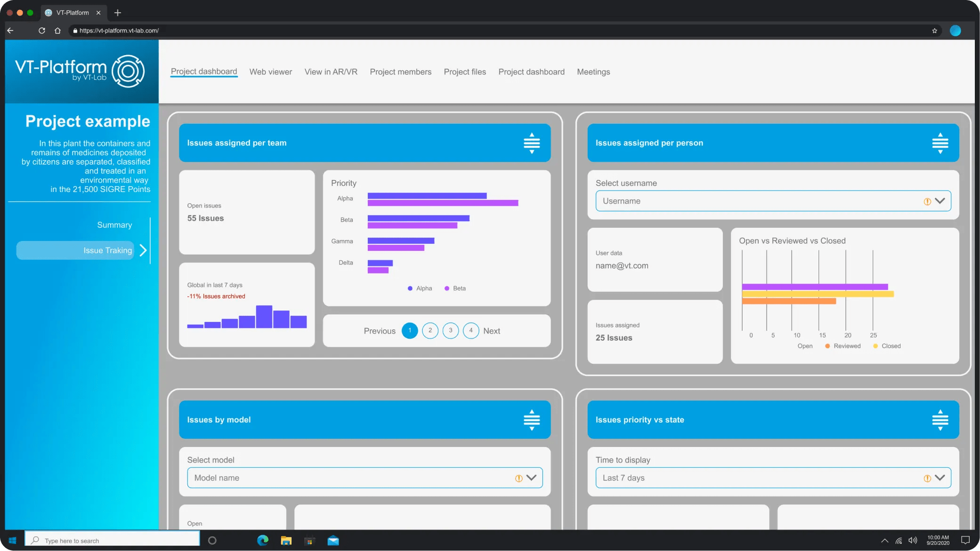
Task: Collapse the Issues by model panel
Action: pos(531,419)
